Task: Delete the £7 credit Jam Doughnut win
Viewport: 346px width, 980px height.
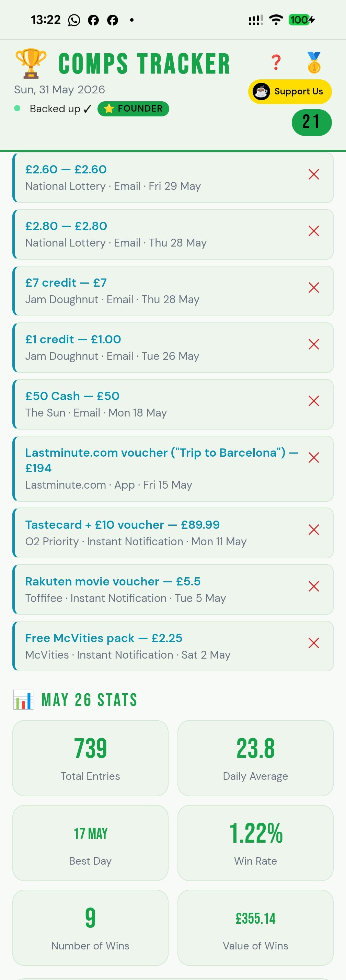Action: pyautogui.click(x=314, y=288)
